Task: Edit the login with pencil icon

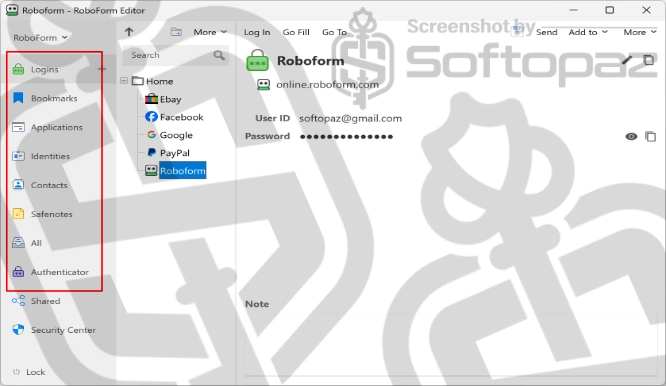Action: click(627, 60)
